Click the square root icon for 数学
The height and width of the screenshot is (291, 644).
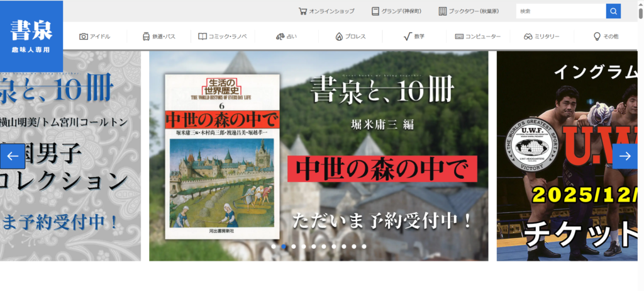[407, 37]
